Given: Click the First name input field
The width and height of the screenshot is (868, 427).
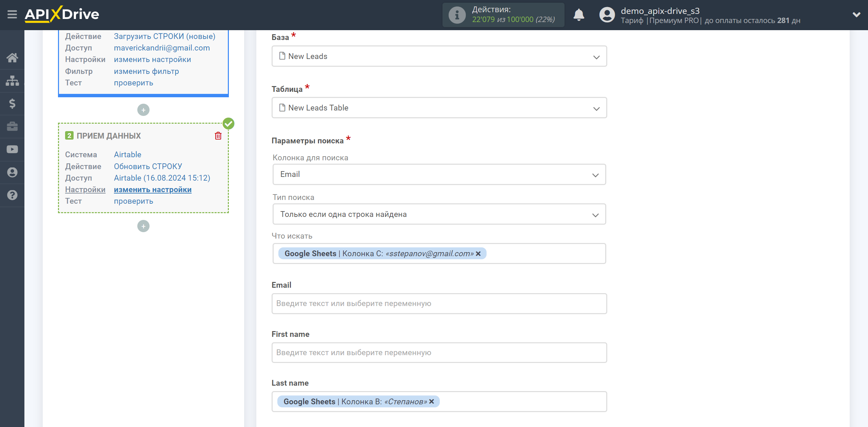Looking at the screenshot, I should coord(439,353).
